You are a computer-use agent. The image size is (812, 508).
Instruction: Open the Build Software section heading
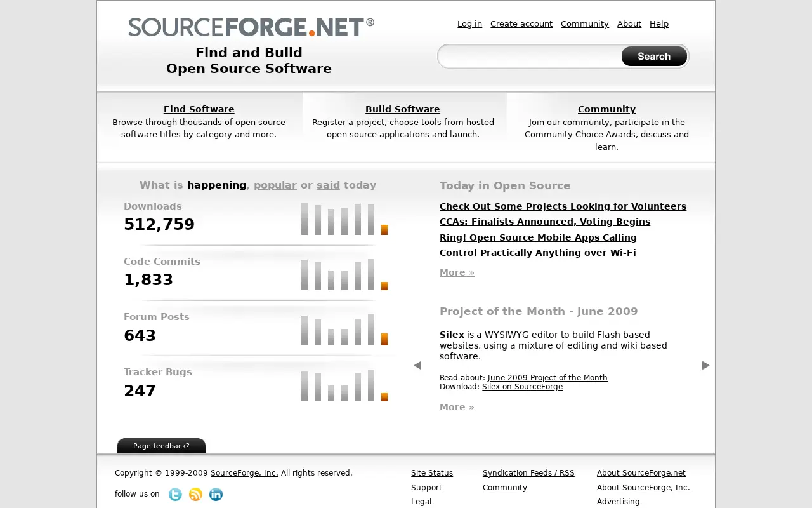tap(403, 109)
